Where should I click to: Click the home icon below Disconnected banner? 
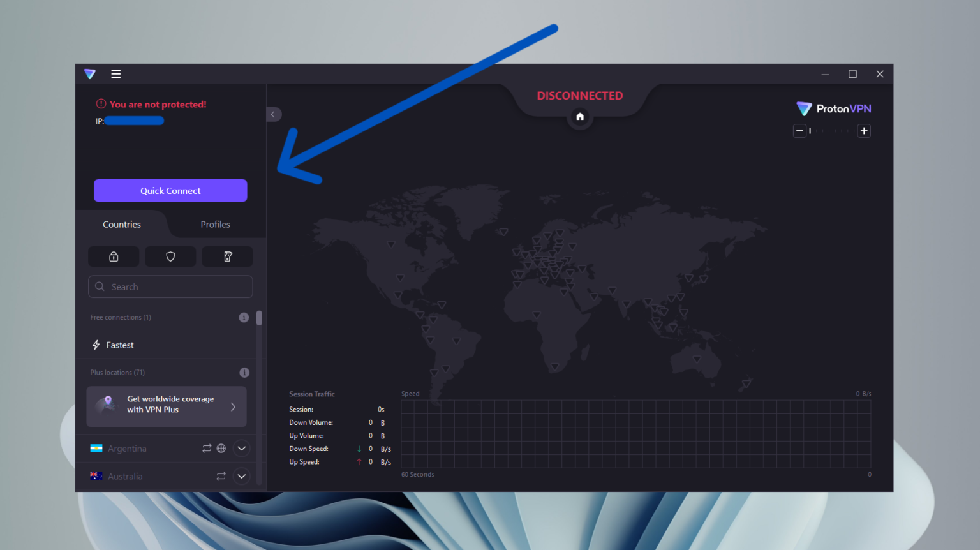tap(579, 116)
